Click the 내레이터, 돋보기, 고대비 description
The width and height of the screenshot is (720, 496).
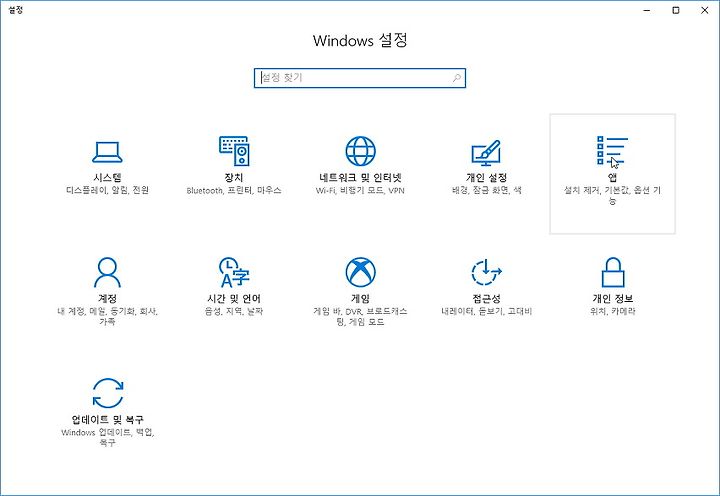[487, 311]
